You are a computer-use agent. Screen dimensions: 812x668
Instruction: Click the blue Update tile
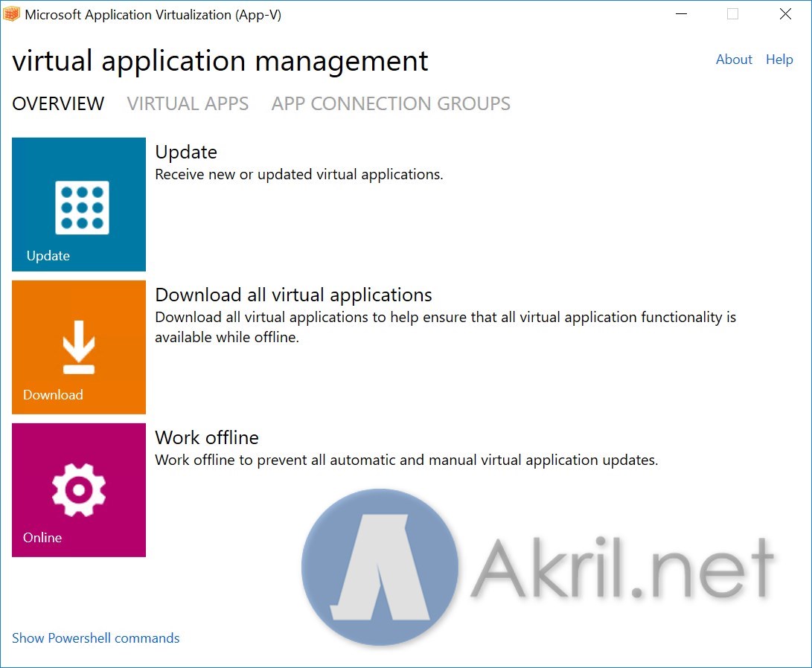[x=79, y=205]
